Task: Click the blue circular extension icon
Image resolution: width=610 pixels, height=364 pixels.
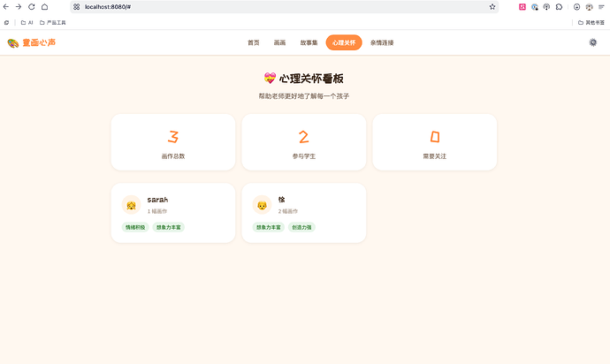Action: coord(535,6)
